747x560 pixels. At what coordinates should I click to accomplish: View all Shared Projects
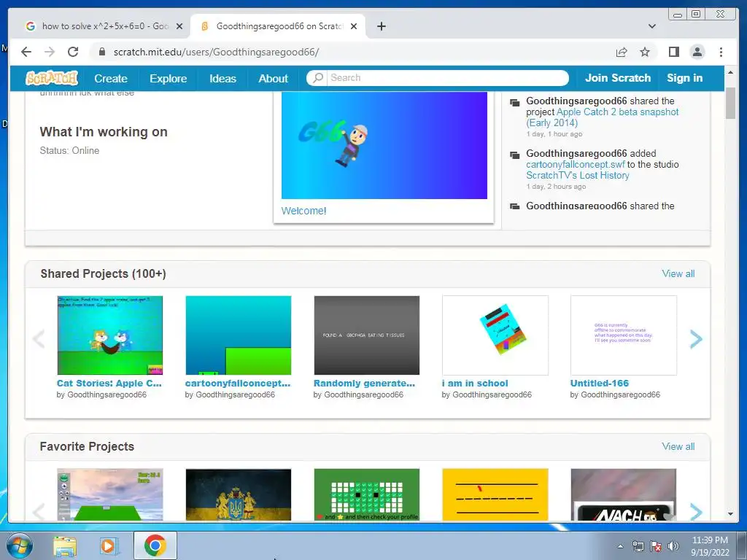tap(678, 274)
